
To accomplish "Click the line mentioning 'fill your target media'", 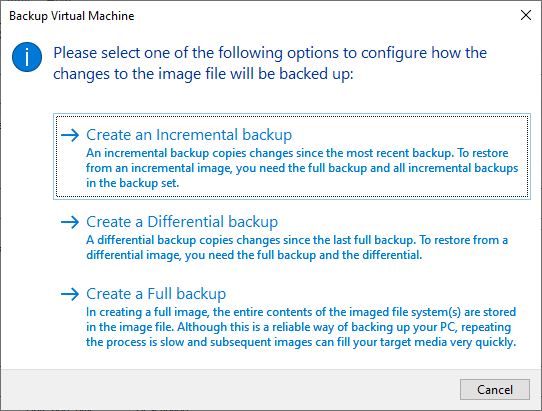I will [301, 342].
